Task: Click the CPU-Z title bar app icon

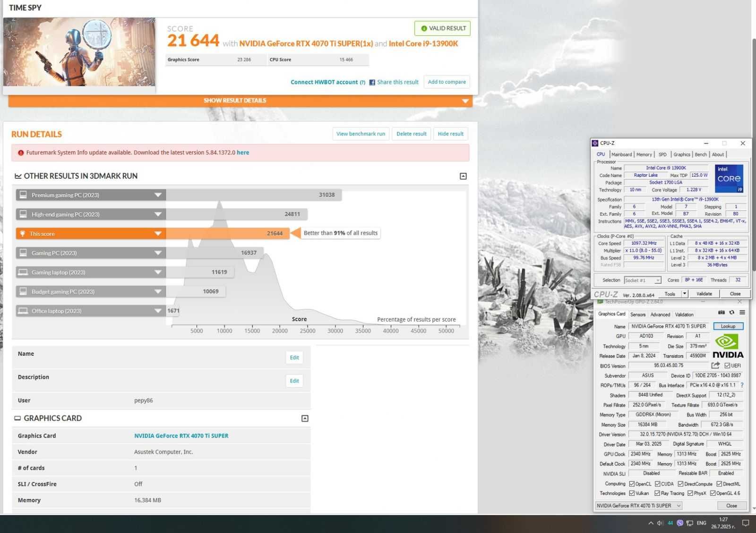Action: 595,143
